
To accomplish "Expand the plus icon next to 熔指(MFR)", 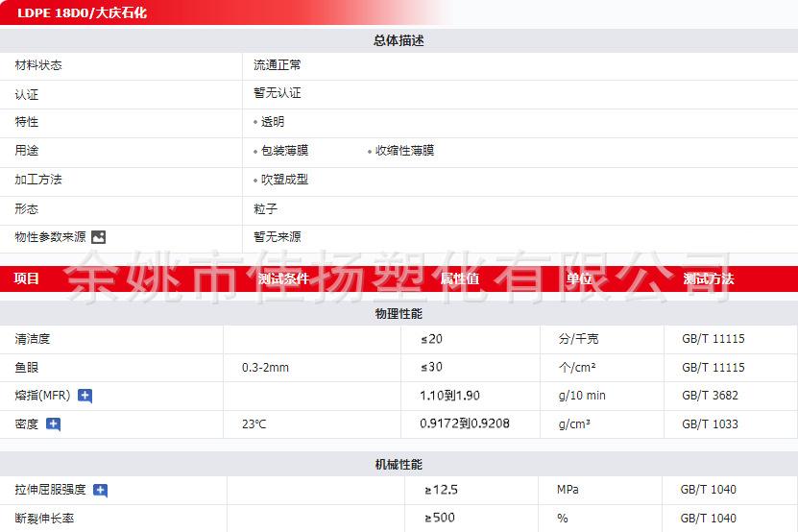I will pos(85,396).
